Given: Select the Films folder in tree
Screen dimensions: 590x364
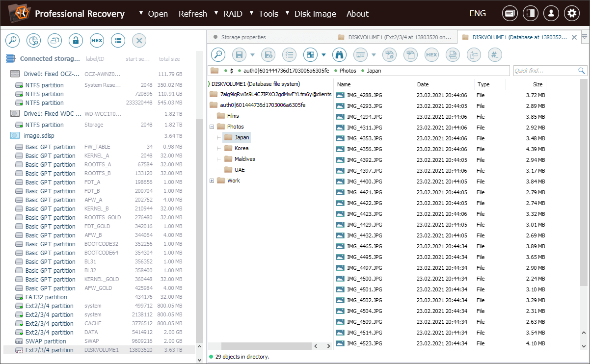Looking at the screenshot, I should 233,116.
